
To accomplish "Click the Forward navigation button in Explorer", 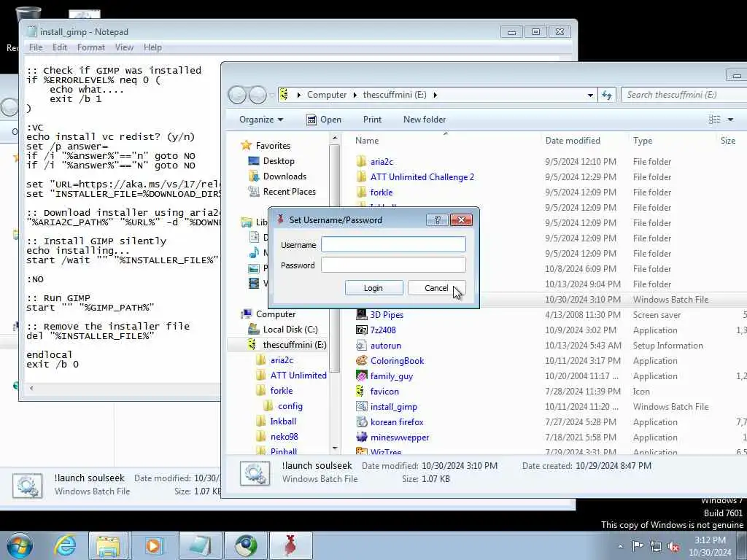I will point(258,96).
